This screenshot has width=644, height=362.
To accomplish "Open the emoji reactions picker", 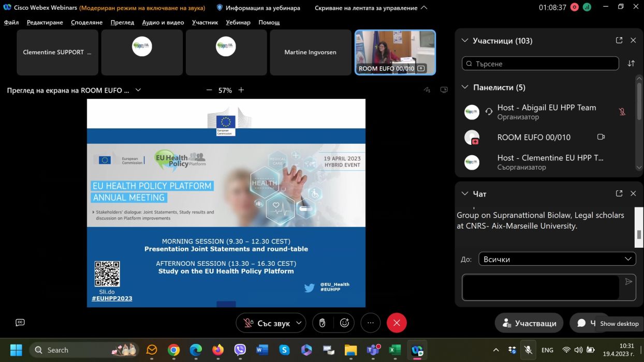I will pos(345,323).
